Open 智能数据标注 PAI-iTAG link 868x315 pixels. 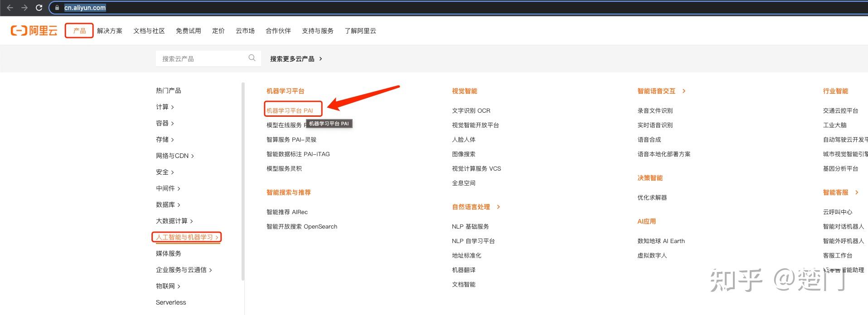tap(298, 154)
